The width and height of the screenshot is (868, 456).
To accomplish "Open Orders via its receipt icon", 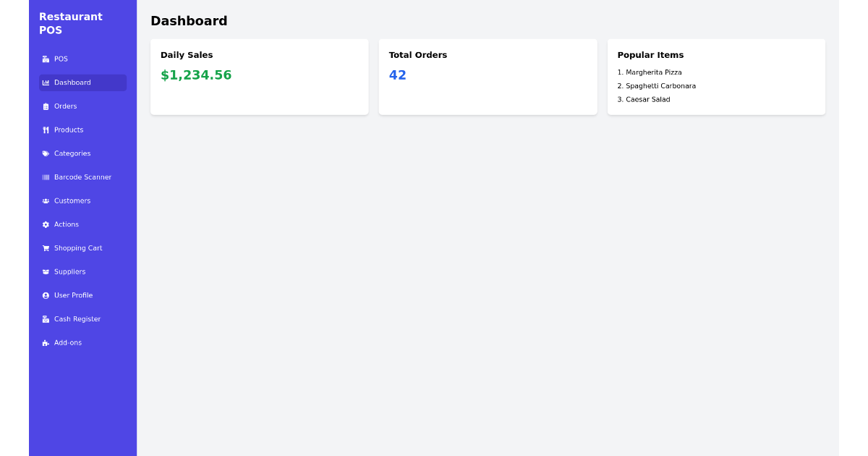I will click(45, 106).
